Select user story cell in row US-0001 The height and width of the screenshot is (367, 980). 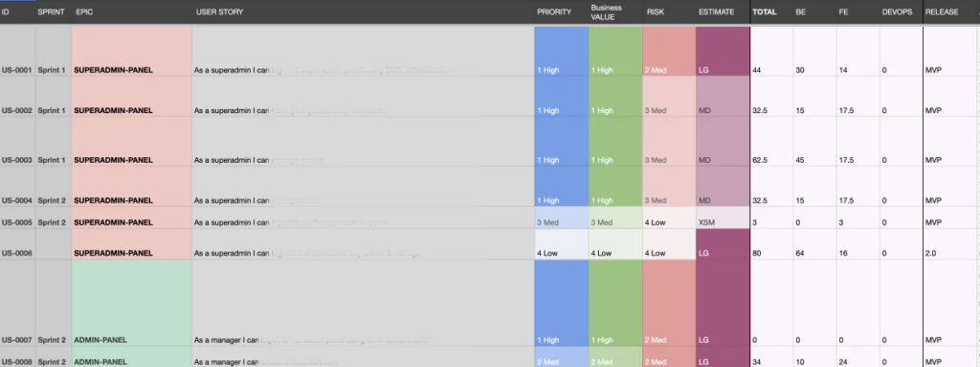(x=363, y=52)
